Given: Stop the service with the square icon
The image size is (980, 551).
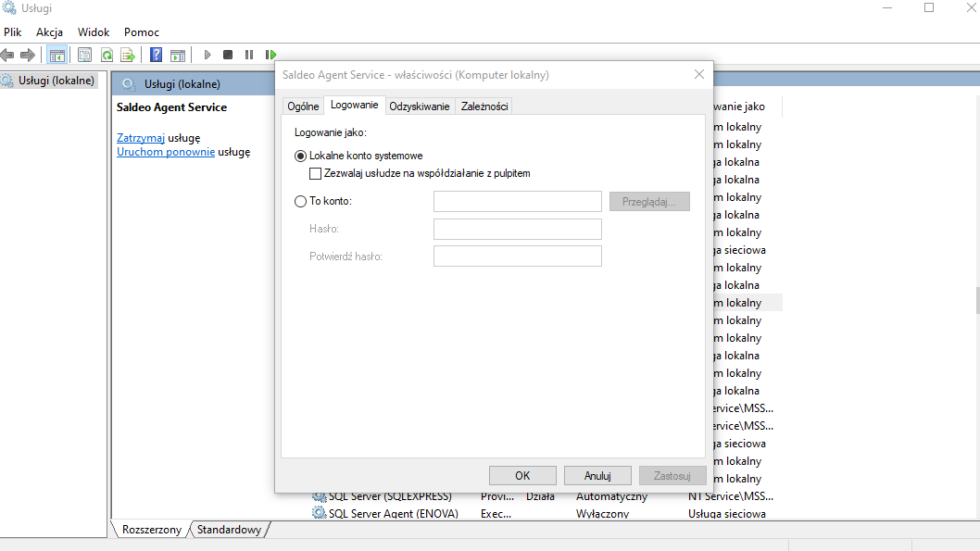Looking at the screenshot, I should [228, 55].
